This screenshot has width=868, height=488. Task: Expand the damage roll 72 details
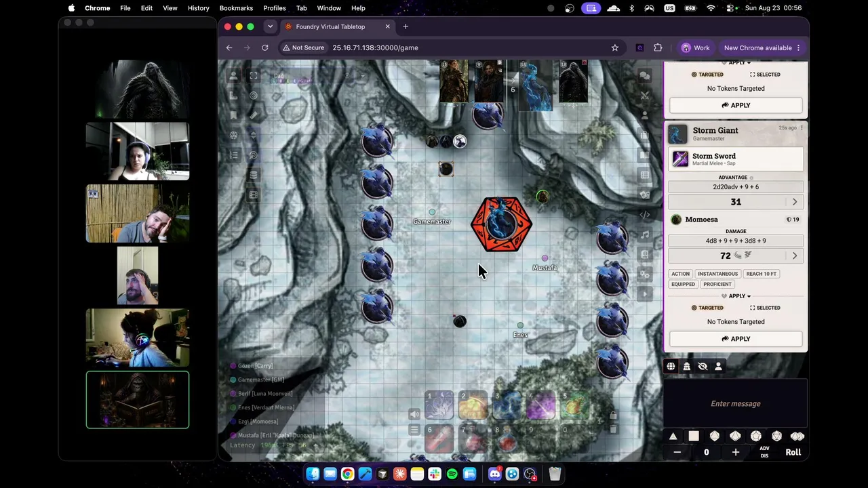795,256
